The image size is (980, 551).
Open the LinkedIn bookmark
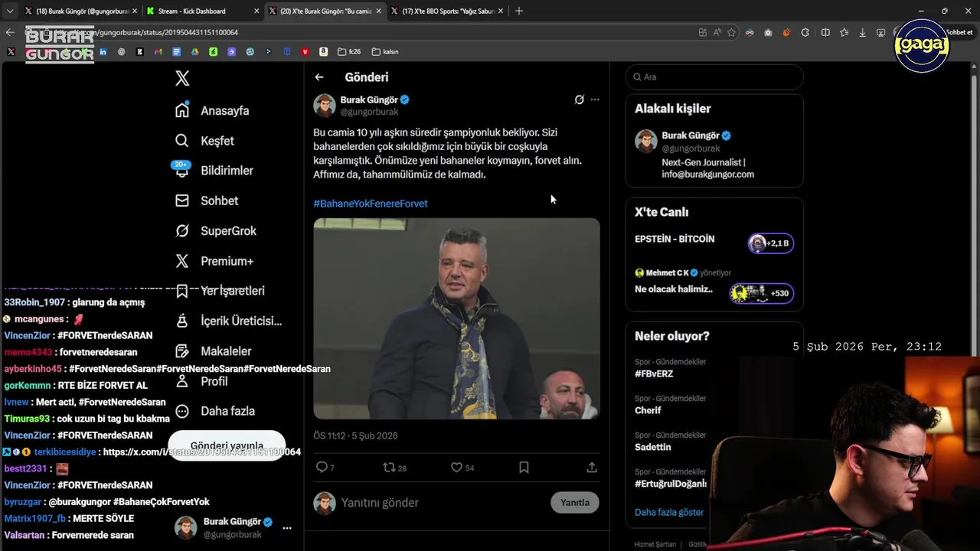pyautogui.click(x=103, y=52)
